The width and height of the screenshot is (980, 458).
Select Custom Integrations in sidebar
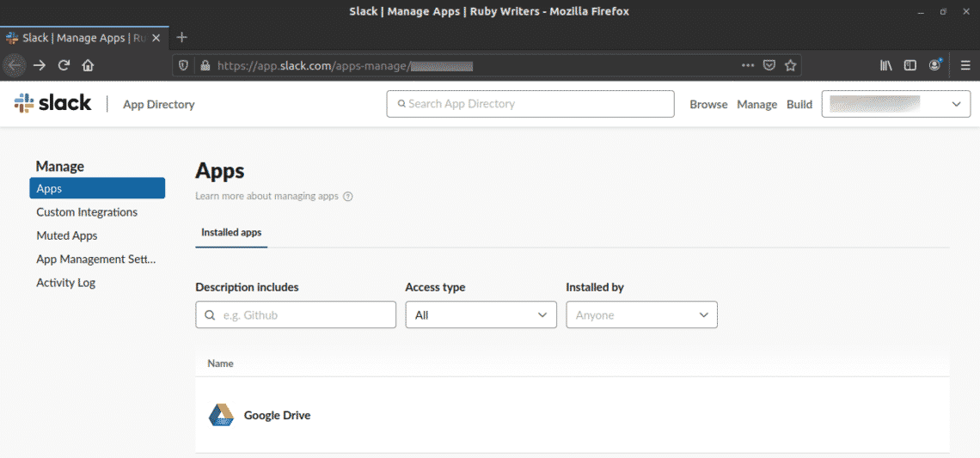(87, 212)
